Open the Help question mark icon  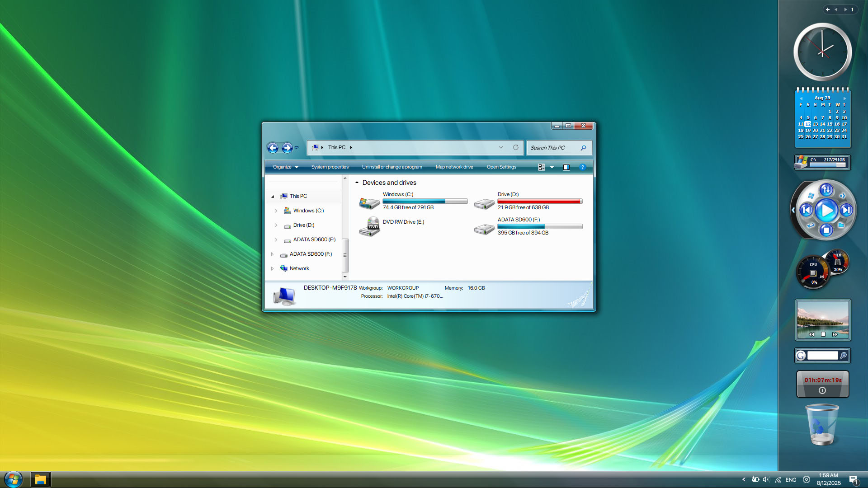[x=582, y=167]
